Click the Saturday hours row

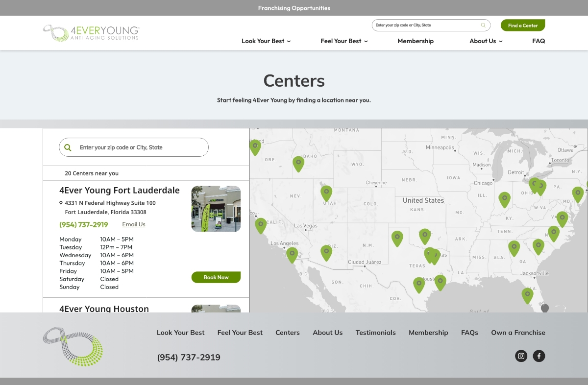(x=89, y=279)
